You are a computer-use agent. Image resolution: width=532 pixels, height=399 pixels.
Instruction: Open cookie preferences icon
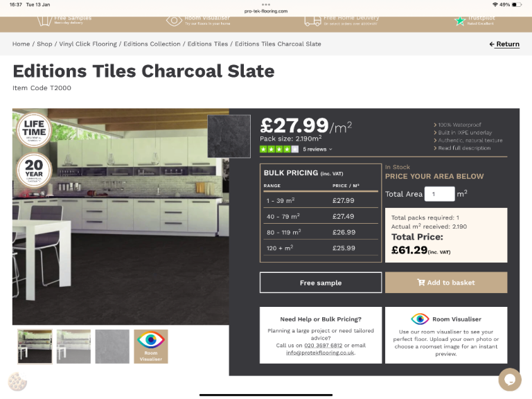tap(17, 382)
